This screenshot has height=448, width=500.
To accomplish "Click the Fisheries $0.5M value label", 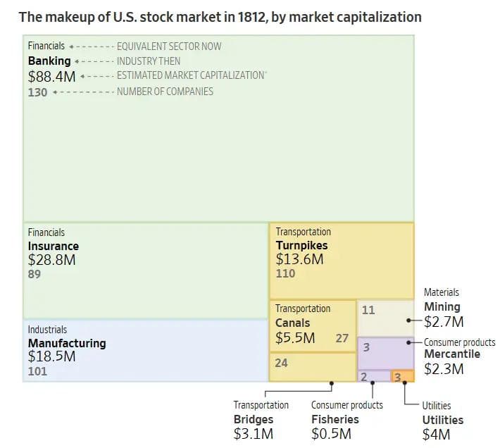I will coord(331,434).
